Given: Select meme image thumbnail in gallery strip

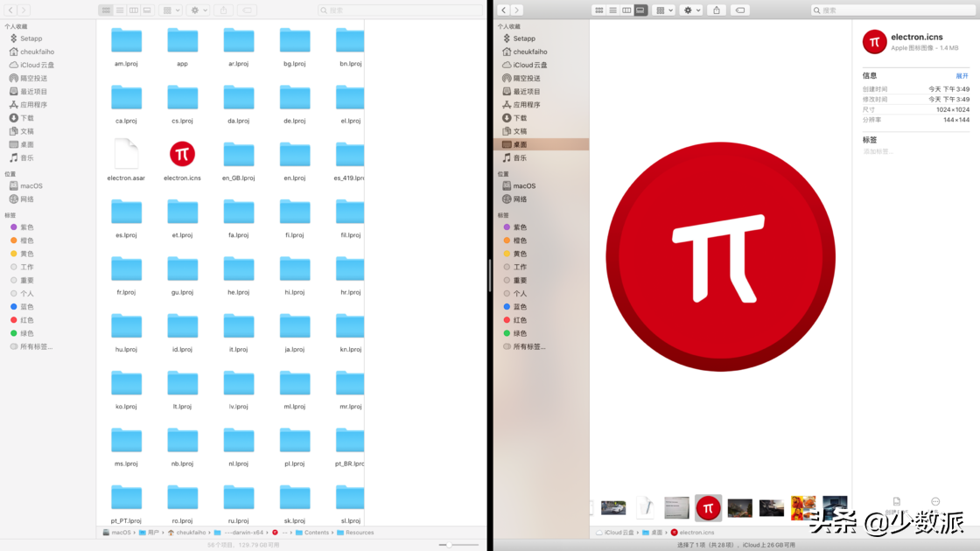Looking at the screenshot, I should tap(803, 508).
